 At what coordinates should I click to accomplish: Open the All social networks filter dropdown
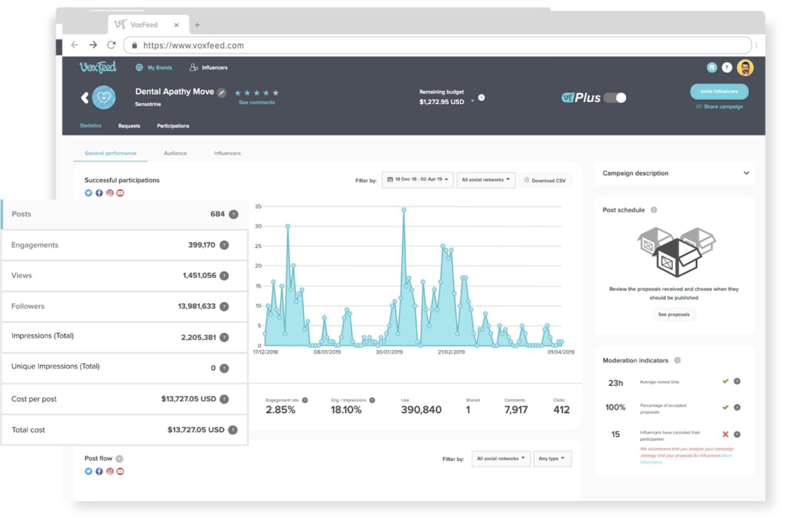(485, 180)
